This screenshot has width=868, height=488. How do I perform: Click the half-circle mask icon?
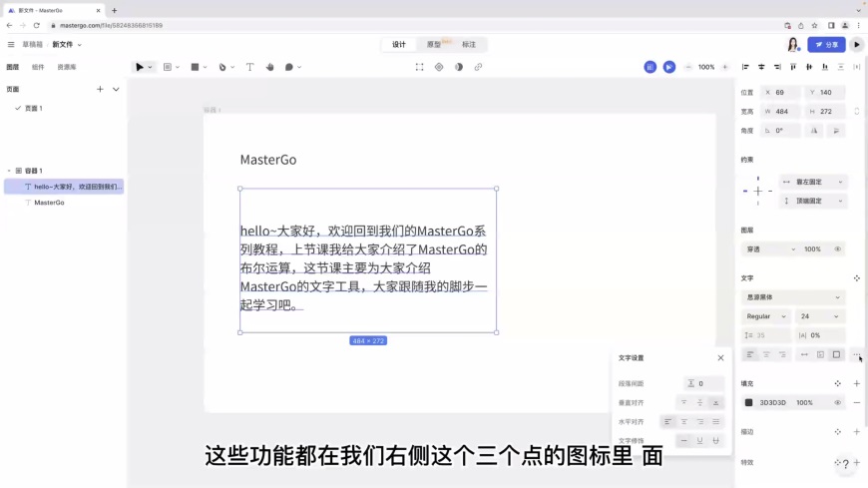point(459,67)
